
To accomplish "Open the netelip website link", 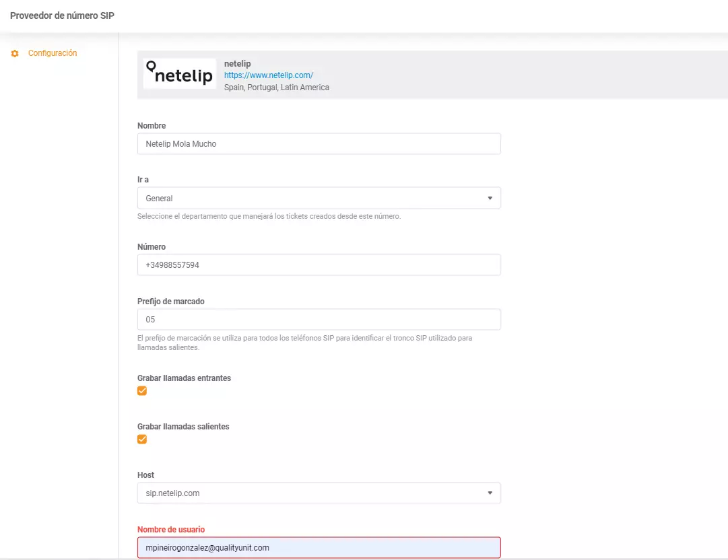I will click(x=267, y=75).
